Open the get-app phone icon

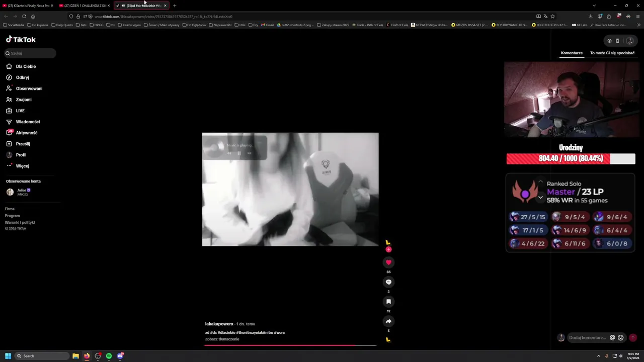[x=617, y=41]
